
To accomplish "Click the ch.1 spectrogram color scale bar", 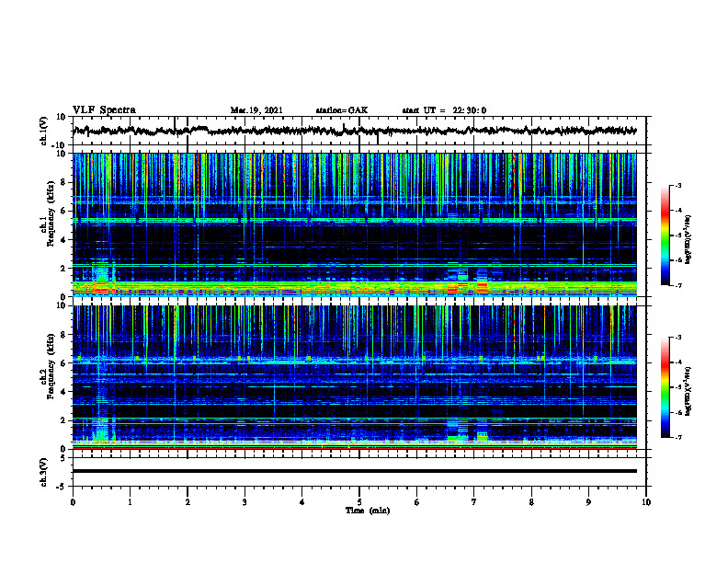I will click(x=665, y=236).
